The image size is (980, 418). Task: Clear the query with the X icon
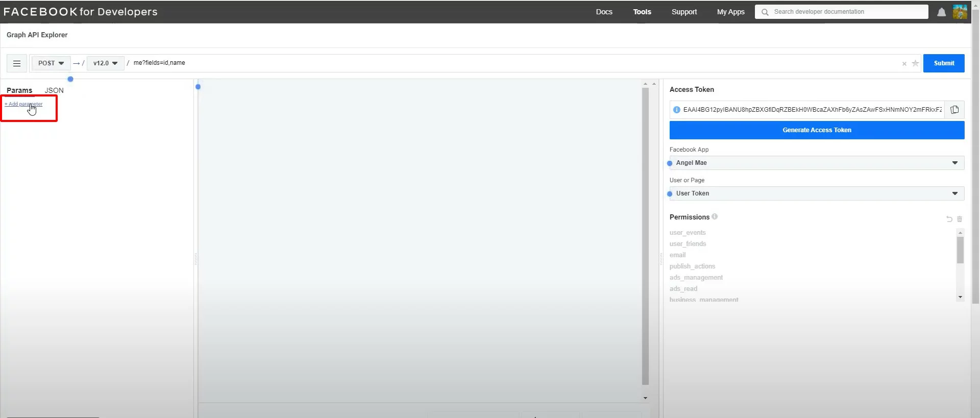[904, 64]
